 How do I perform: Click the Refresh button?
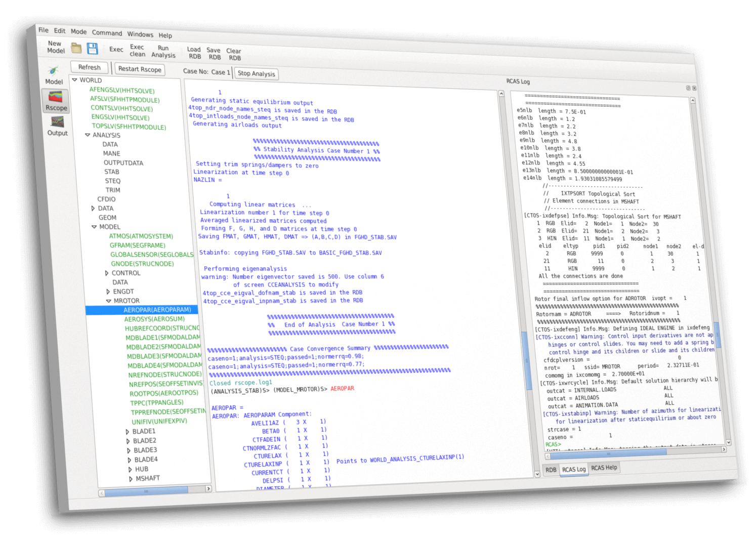90,67
